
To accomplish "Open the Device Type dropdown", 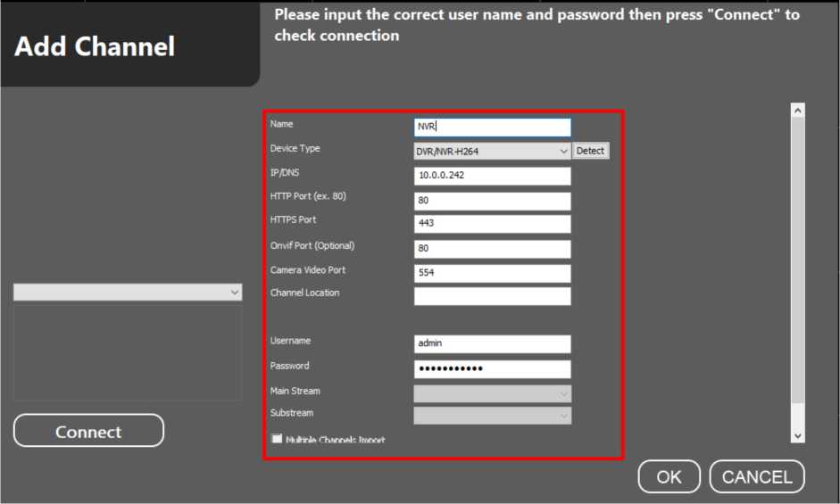I will click(492, 152).
